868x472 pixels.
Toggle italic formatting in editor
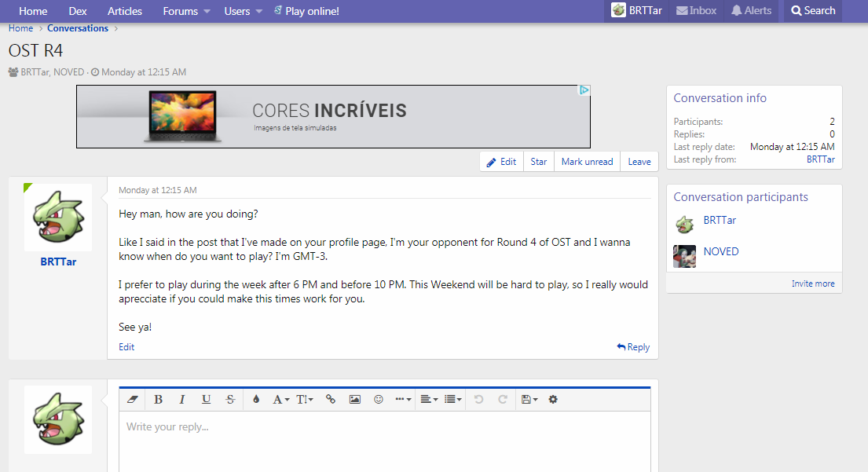tap(181, 399)
